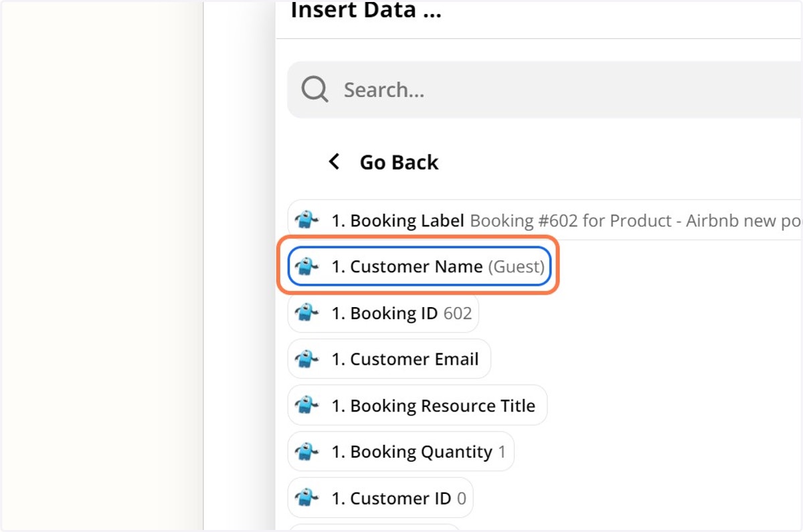The width and height of the screenshot is (803, 532).
Task: Select the Booking Quantity 1 pill
Action: 401,451
